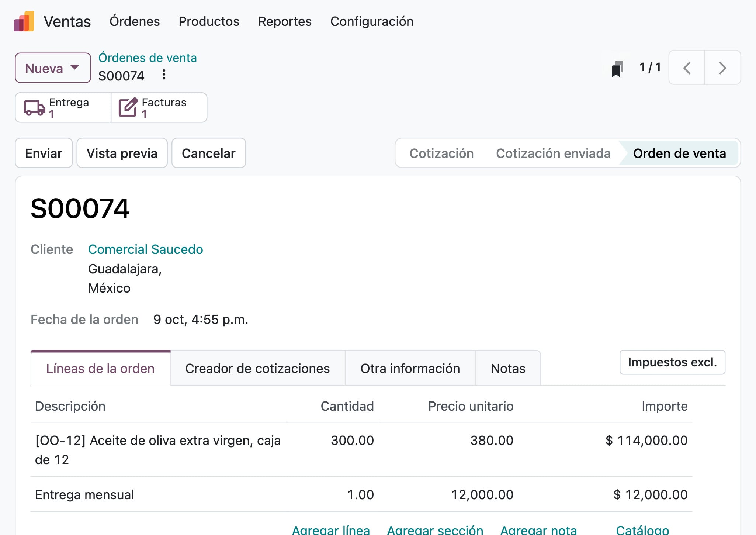Click the Descripción column header

tap(70, 406)
